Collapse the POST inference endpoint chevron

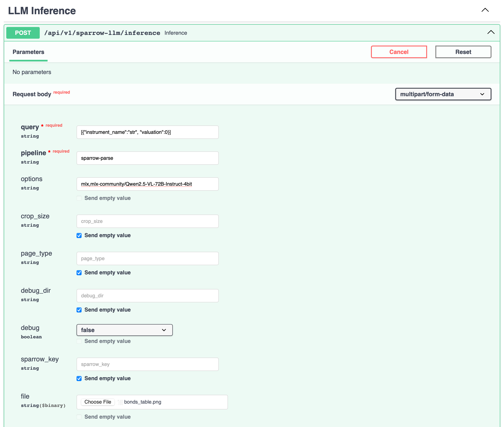tap(491, 32)
